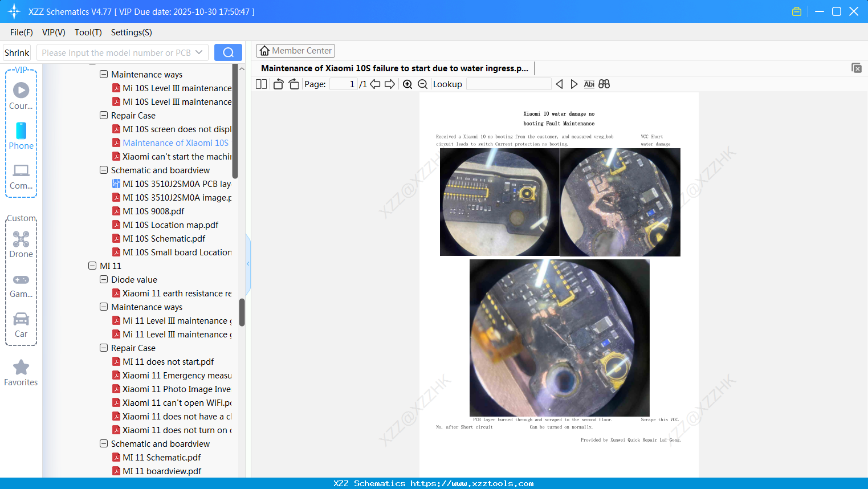
Task: Open MI 10S Small board Location file
Action: coord(172,252)
